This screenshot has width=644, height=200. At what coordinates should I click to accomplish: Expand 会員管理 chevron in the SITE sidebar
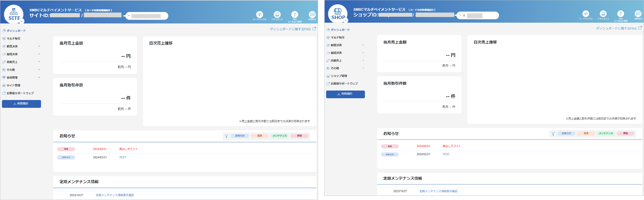click(39, 77)
